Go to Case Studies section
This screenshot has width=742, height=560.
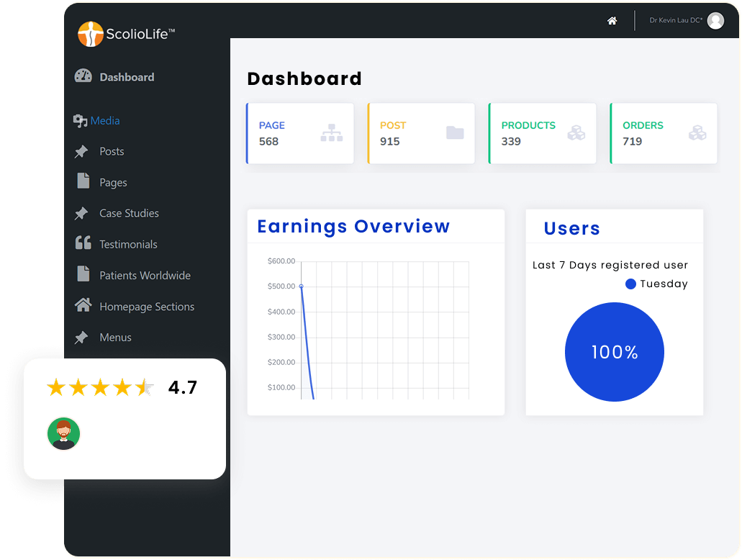click(129, 214)
